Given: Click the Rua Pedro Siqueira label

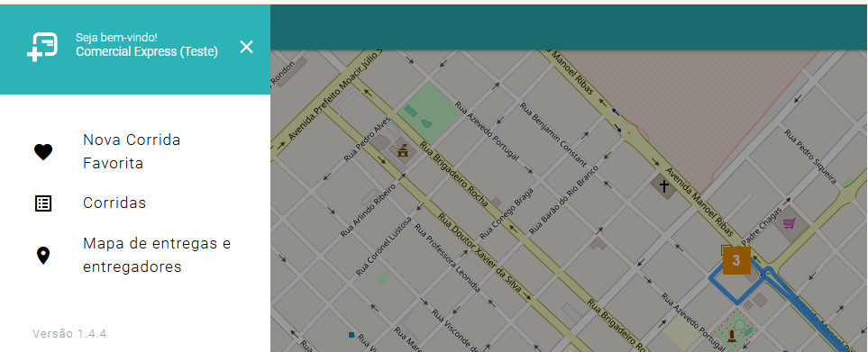Looking at the screenshot, I should [810, 157].
